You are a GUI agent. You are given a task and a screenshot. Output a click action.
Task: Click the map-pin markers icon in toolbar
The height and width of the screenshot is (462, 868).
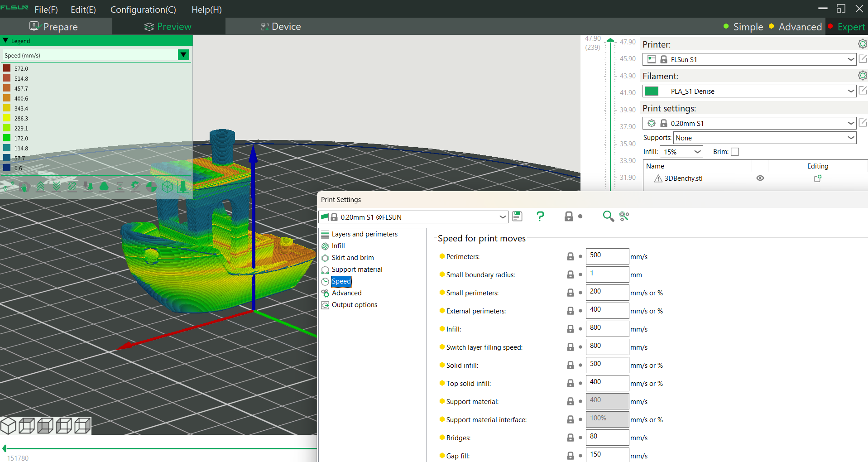tap(9, 187)
